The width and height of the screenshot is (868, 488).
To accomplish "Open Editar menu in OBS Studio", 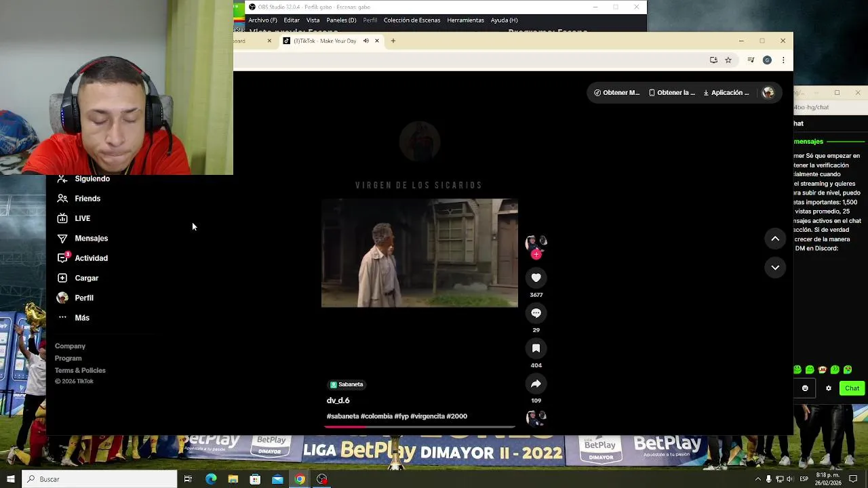I will coord(292,20).
